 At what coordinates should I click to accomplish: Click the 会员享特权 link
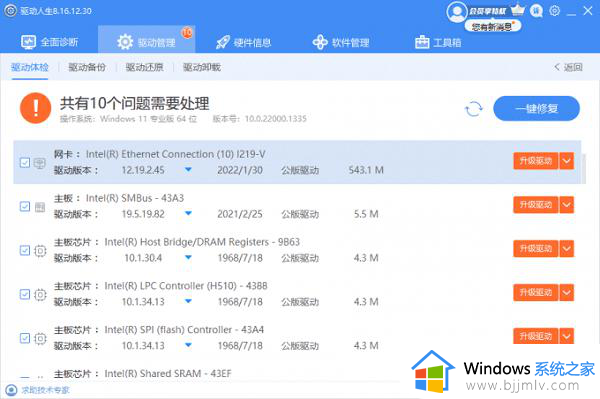(x=488, y=11)
